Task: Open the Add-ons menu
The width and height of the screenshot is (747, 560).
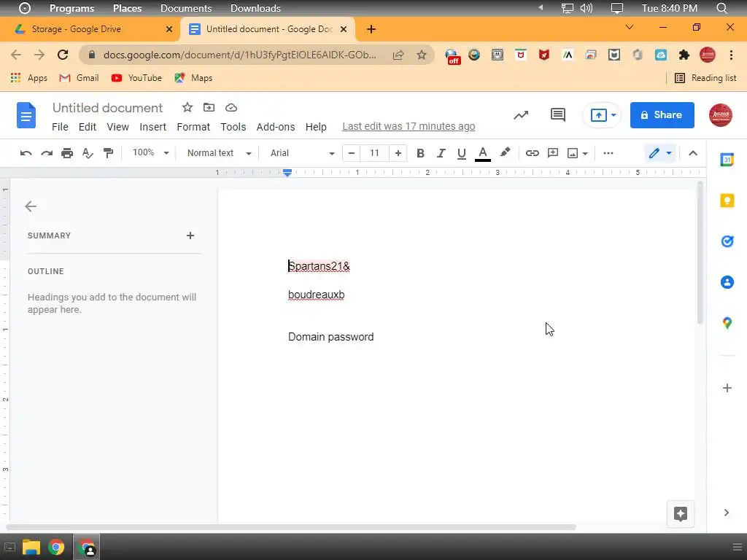Action: (x=275, y=127)
